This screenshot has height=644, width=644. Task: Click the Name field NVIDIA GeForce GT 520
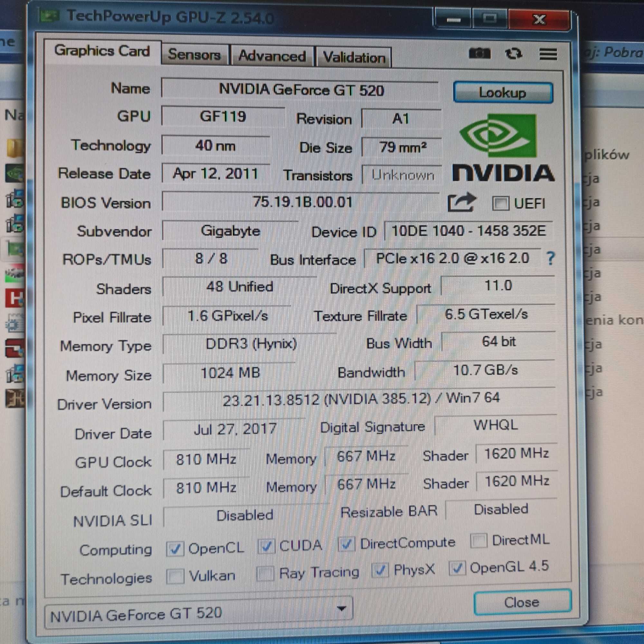point(300,90)
